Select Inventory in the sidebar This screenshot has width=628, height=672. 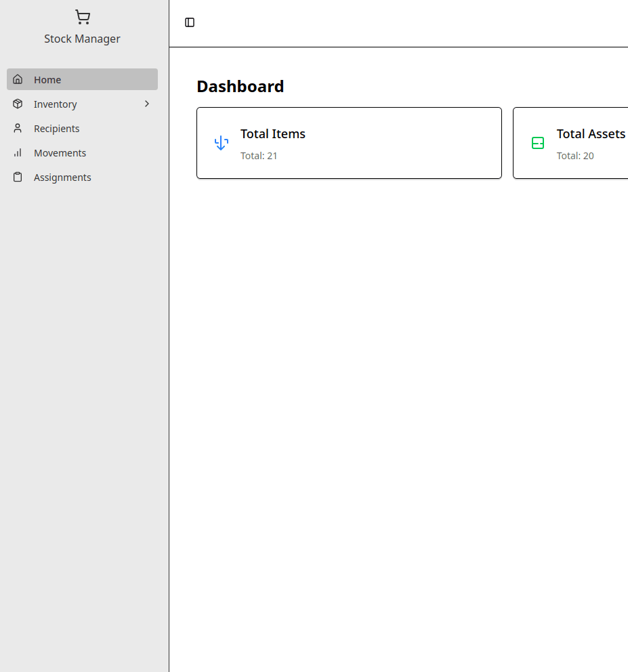point(56,104)
